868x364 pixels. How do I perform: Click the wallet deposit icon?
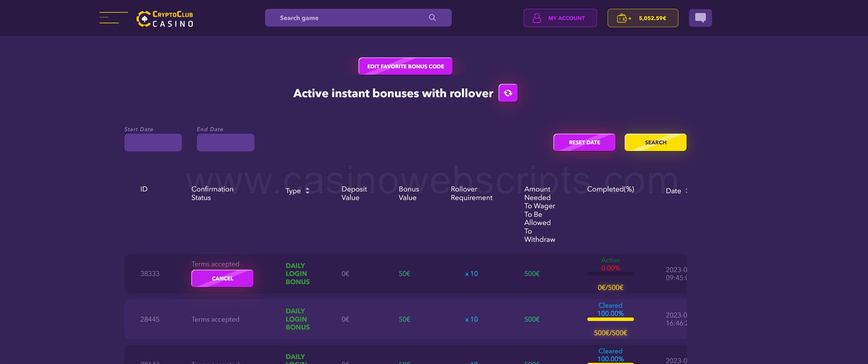(624, 18)
